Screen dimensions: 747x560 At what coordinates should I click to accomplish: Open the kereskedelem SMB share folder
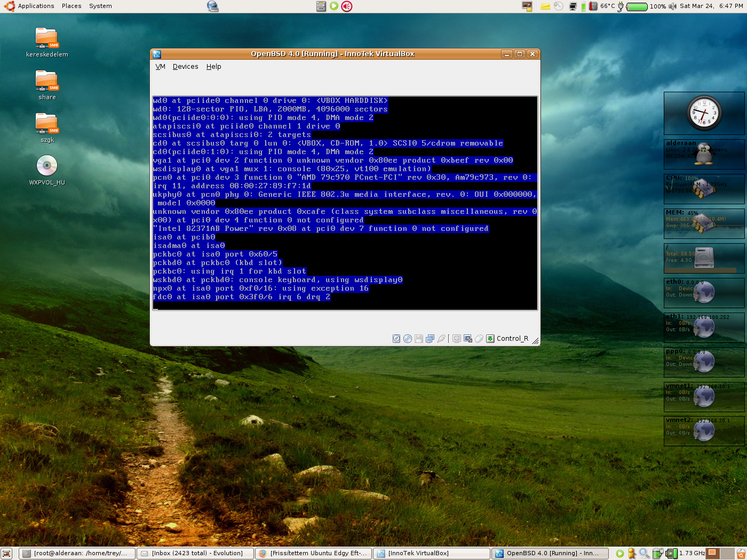pyautogui.click(x=47, y=43)
